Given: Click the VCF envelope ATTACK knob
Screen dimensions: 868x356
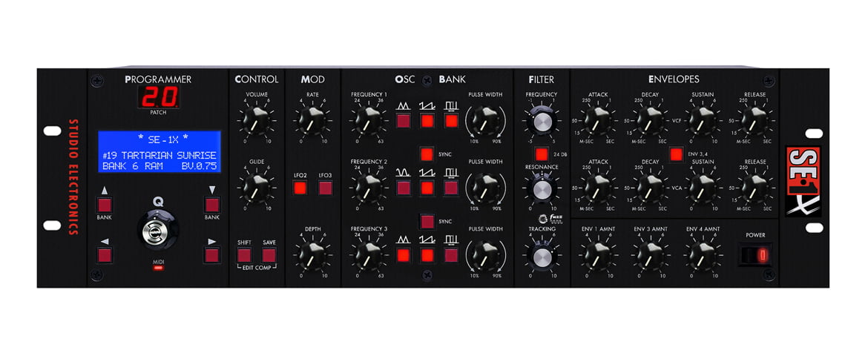Looking at the screenshot, I should pyautogui.click(x=598, y=119).
